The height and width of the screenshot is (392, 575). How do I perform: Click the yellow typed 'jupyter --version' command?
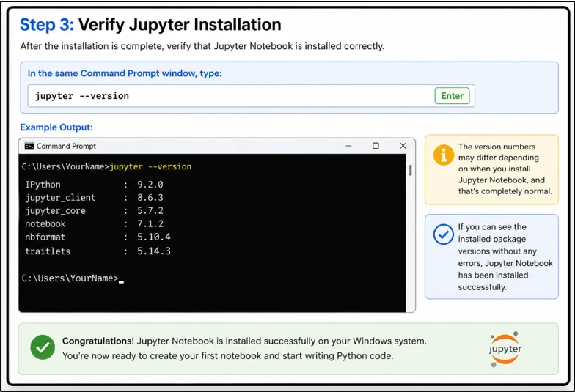pyautogui.click(x=150, y=167)
